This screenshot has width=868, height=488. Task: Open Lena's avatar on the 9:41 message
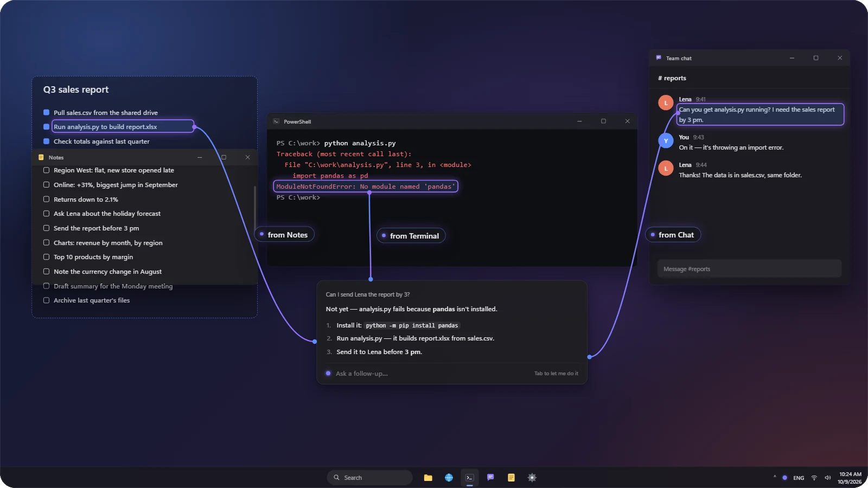pos(666,102)
